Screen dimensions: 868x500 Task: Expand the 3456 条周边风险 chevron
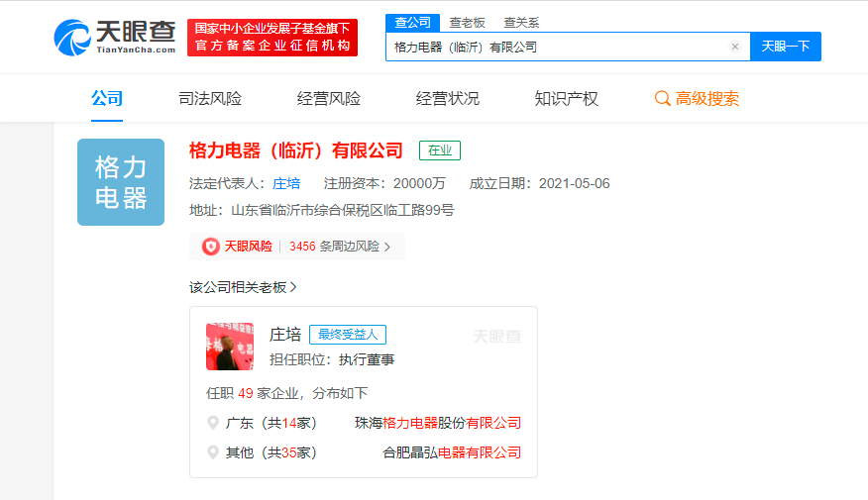point(387,247)
